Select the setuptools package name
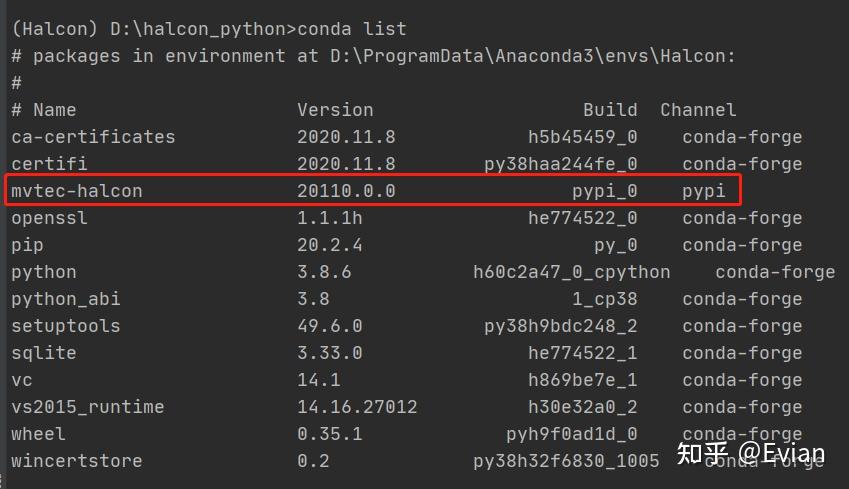This screenshot has width=849, height=489. pyautogui.click(x=66, y=325)
